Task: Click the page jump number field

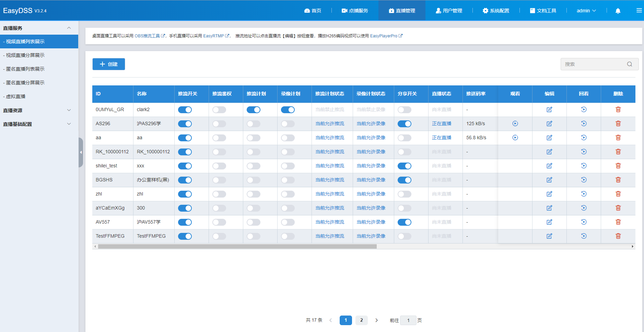Action: click(408, 320)
